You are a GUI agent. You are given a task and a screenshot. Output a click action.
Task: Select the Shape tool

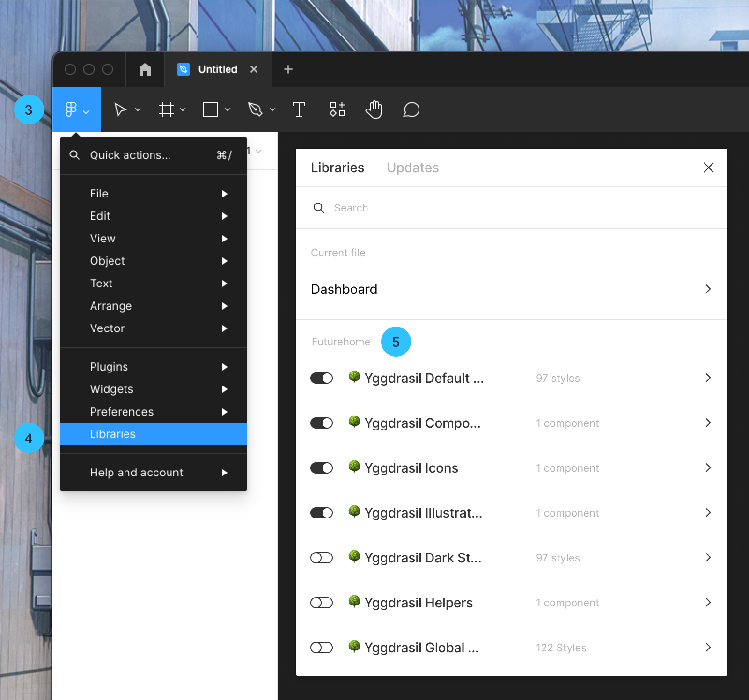tap(211, 109)
